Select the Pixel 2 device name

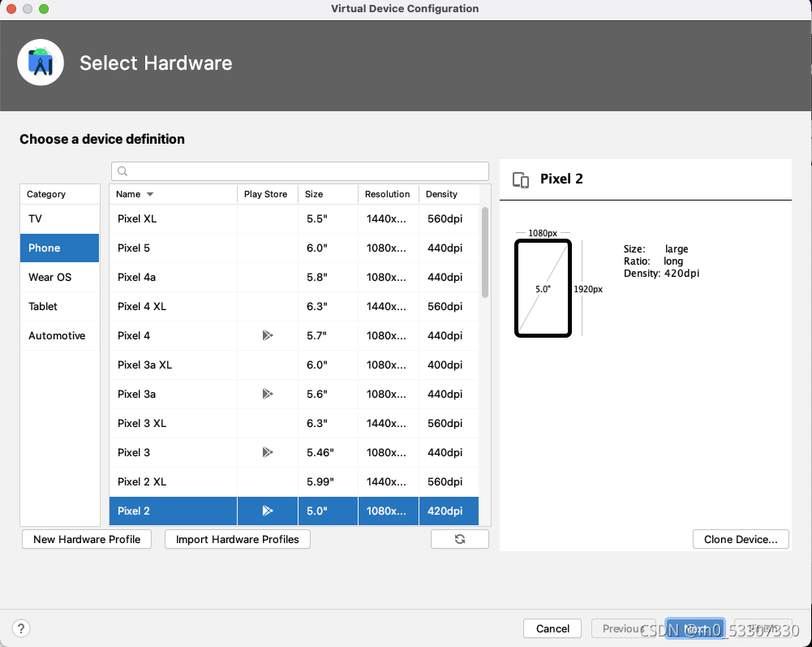tap(134, 511)
